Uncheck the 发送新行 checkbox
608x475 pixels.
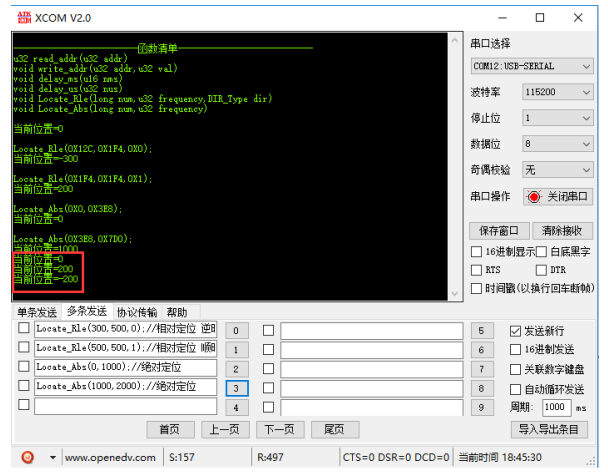(515, 331)
